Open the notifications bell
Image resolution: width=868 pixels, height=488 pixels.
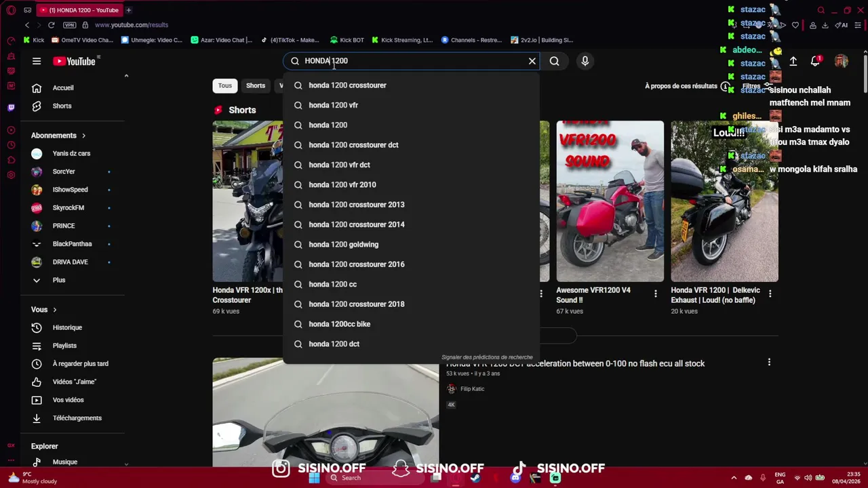[816, 61]
